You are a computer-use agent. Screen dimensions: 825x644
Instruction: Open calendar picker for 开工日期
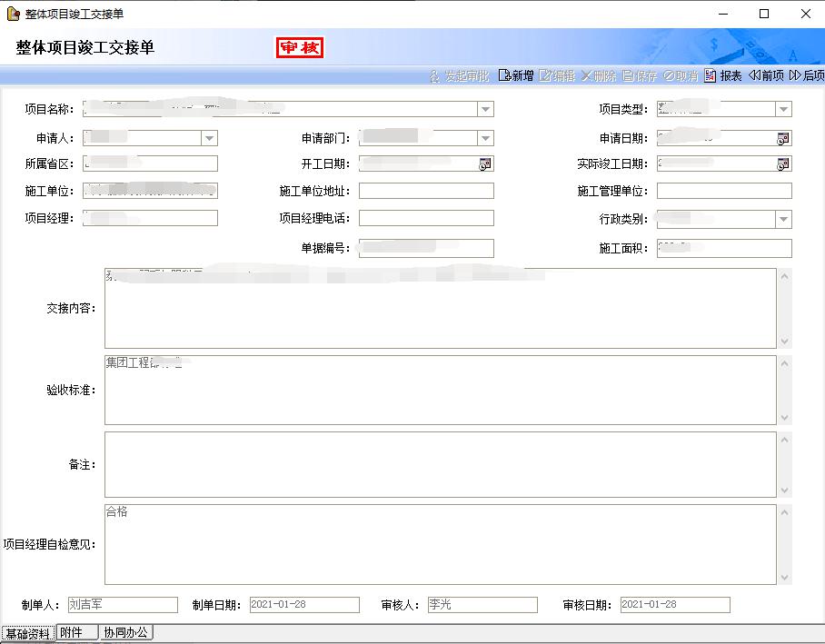[485, 164]
